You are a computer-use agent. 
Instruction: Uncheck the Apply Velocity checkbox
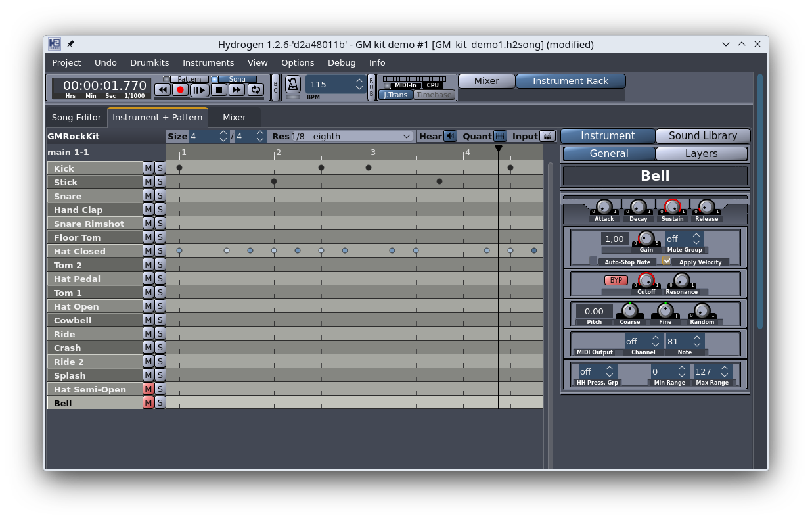[x=667, y=260]
